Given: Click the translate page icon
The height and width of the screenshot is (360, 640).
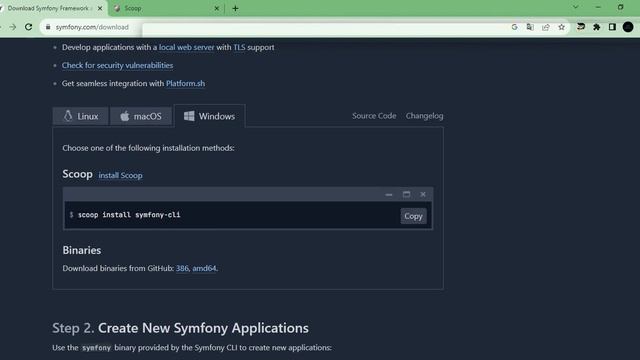Looking at the screenshot, I should (x=530, y=27).
